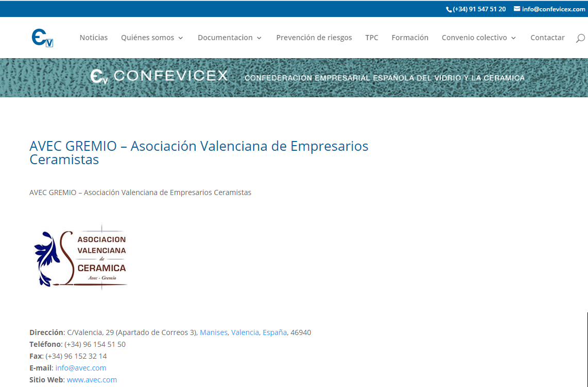Click the CONFEVICEX banner image
This screenshot has width=588, height=387.
click(294, 78)
